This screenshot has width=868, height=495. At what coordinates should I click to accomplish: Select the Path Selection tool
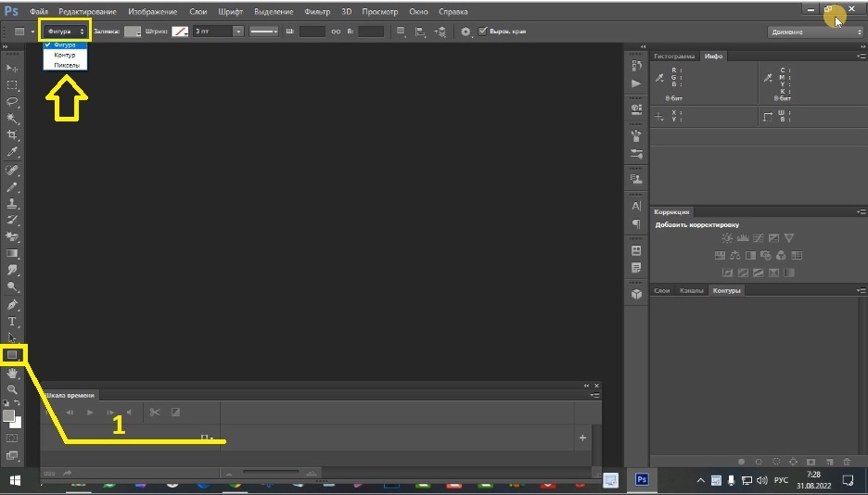click(x=12, y=338)
